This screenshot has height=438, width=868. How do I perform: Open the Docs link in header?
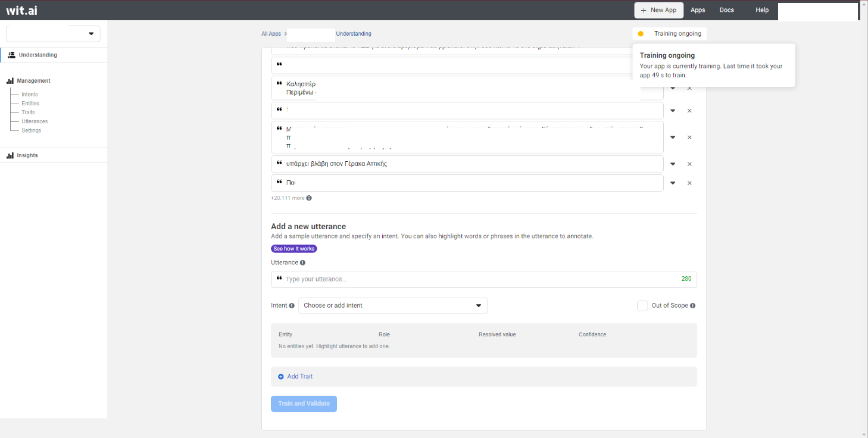(726, 10)
